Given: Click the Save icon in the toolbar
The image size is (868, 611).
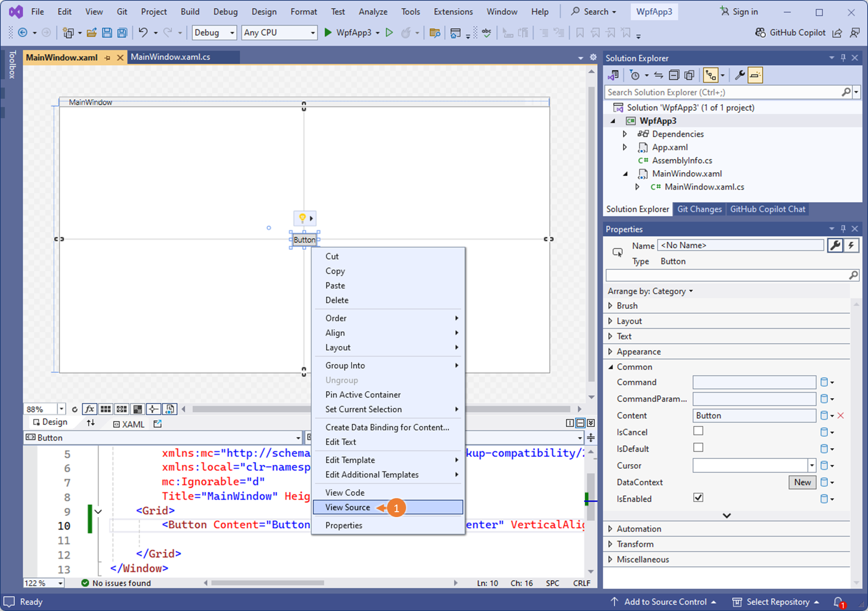Looking at the screenshot, I should coord(107,33).
